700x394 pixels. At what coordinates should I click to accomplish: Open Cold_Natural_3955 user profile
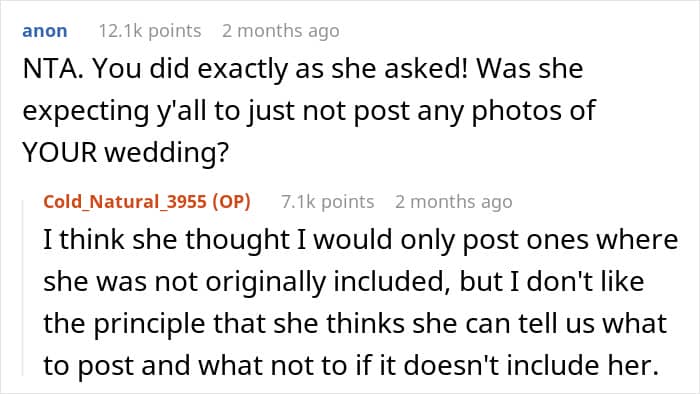pyautogui.click(x=125, y=202)
